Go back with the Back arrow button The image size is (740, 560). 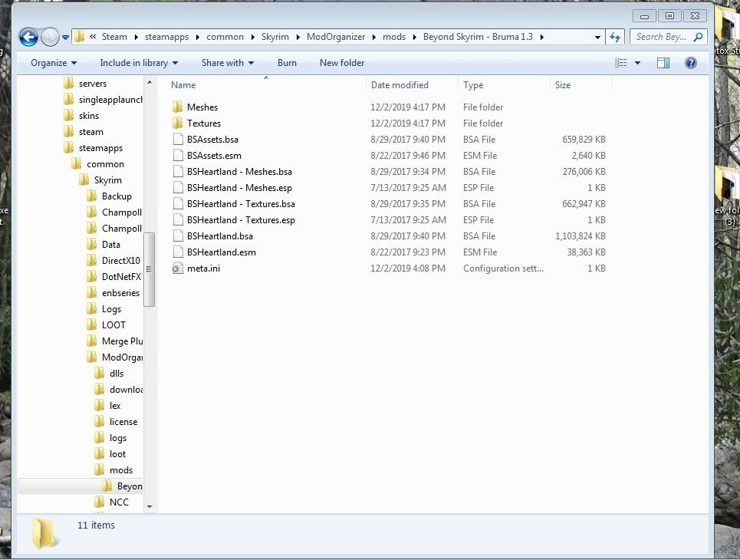click(x=28, y=37)
